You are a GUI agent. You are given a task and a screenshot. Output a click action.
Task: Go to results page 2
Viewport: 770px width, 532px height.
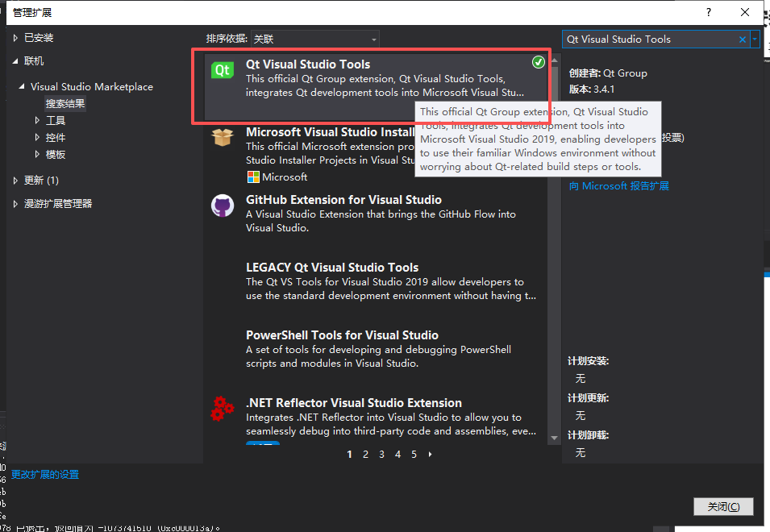pos(365,455)
